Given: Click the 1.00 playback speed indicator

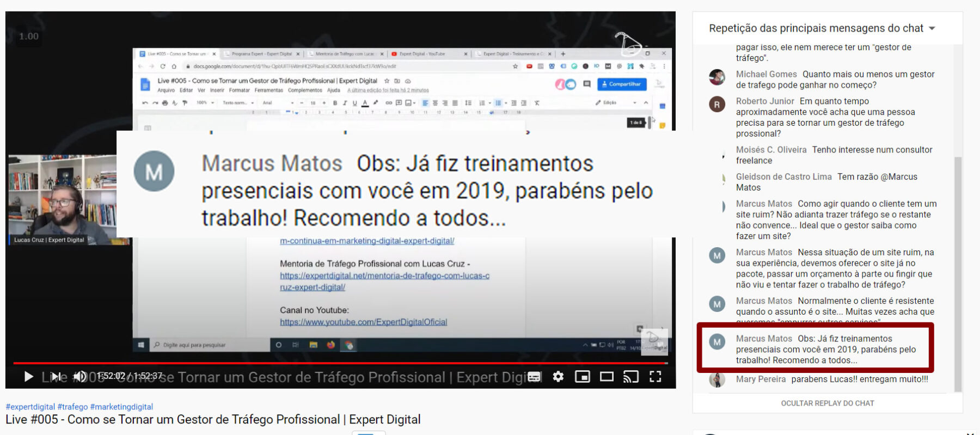Looking at the screenshot, I should [x=29, y=36].
